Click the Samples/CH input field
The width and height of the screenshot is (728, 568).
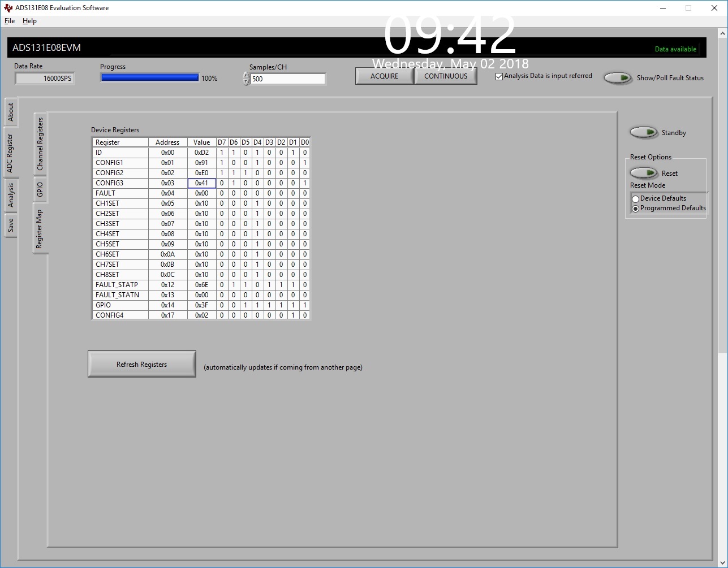(x=288, y=79)
